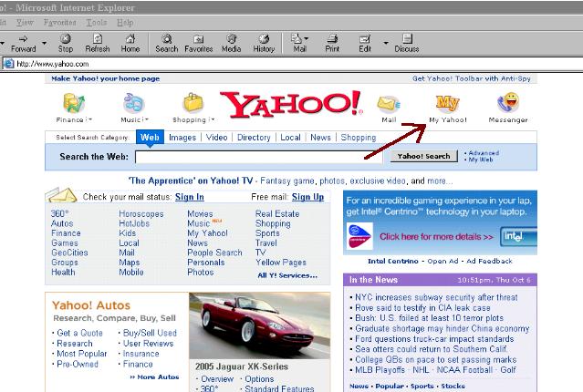The height and width of the screenshot is (392, 583).
Task: Open the My Yahoo! icon
Action: pyautogui.click(x=448, y=103)
